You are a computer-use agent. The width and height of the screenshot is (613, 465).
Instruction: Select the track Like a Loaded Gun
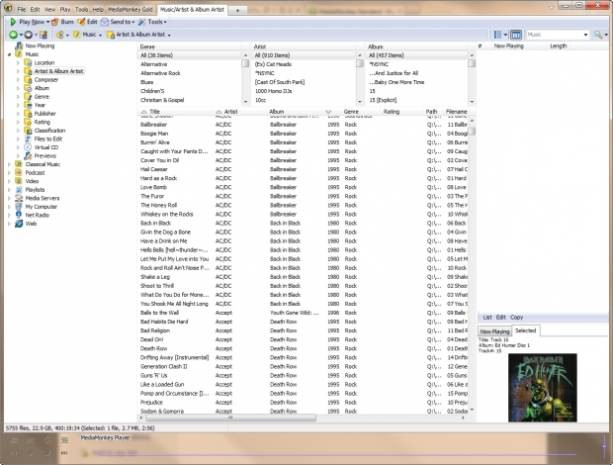pyautogui.click(x=162, y=384)
